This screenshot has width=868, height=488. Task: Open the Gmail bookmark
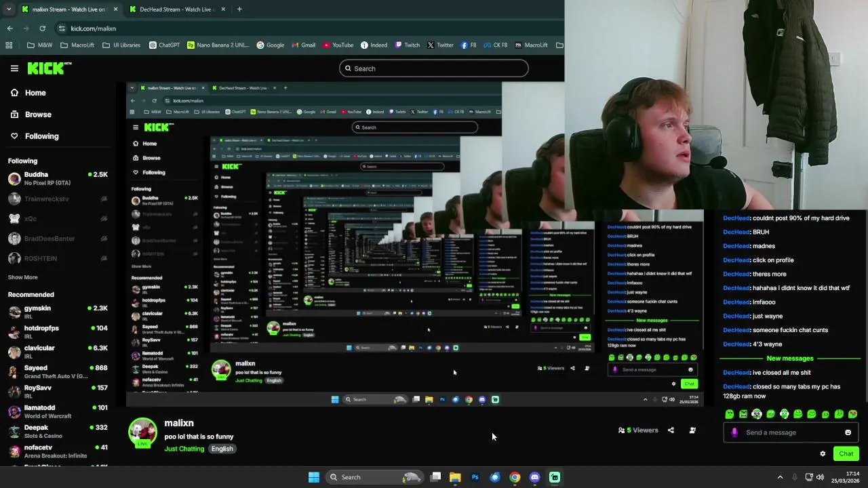[303, 45]
